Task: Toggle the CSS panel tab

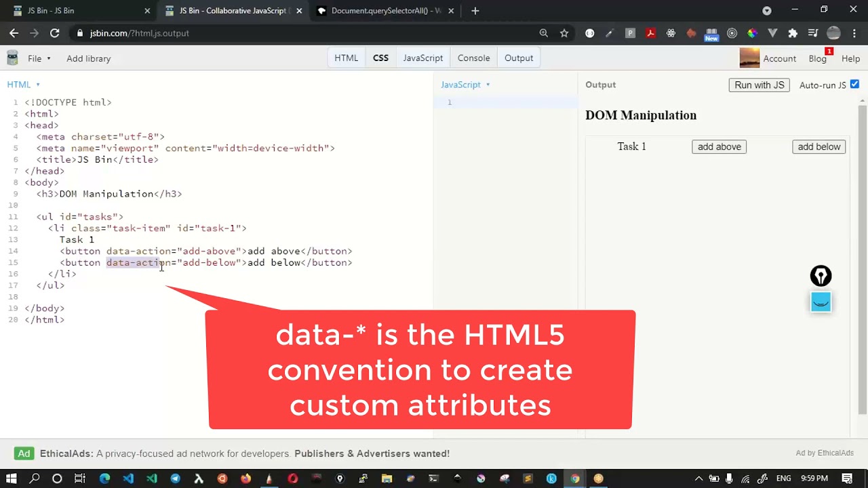Action: pyautogui.click(x=380, y=58)
